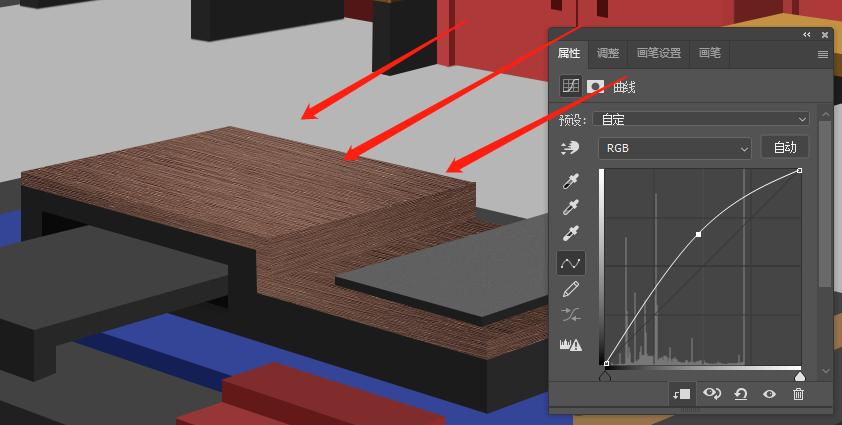Image resolution: width=842 pixels, height=425 pixels.
Task: Pick the black point eyedropper
Action: (x=571, y=181)
